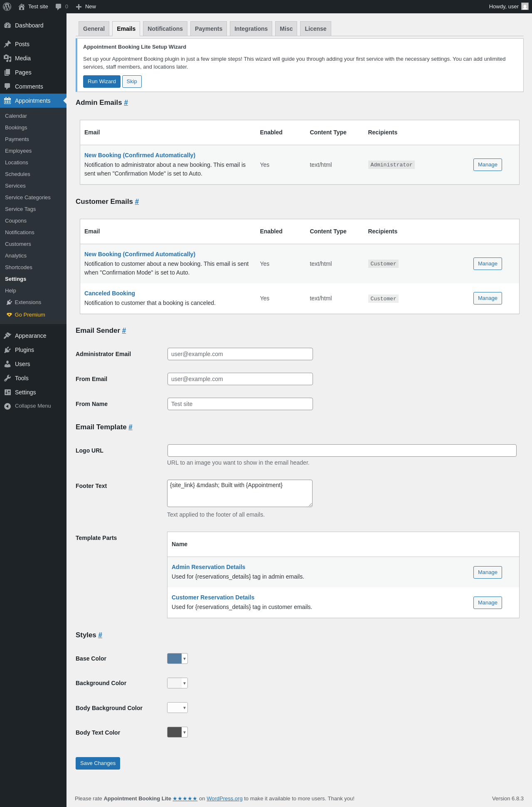Click the Posts pushpin icon

7,44
